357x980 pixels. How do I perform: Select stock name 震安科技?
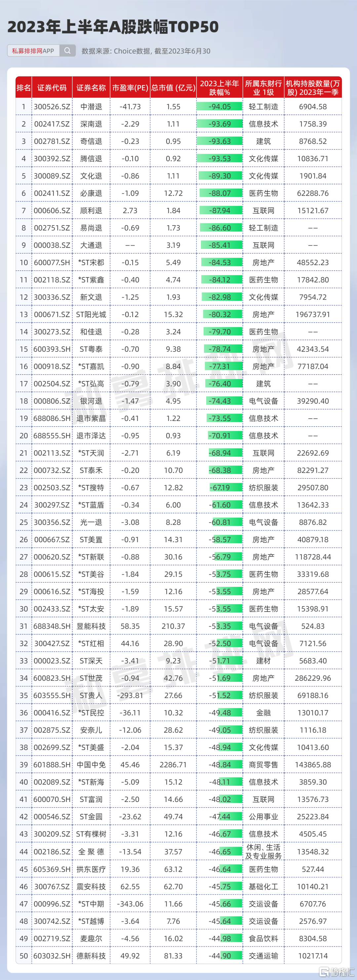tap(91, 886)
